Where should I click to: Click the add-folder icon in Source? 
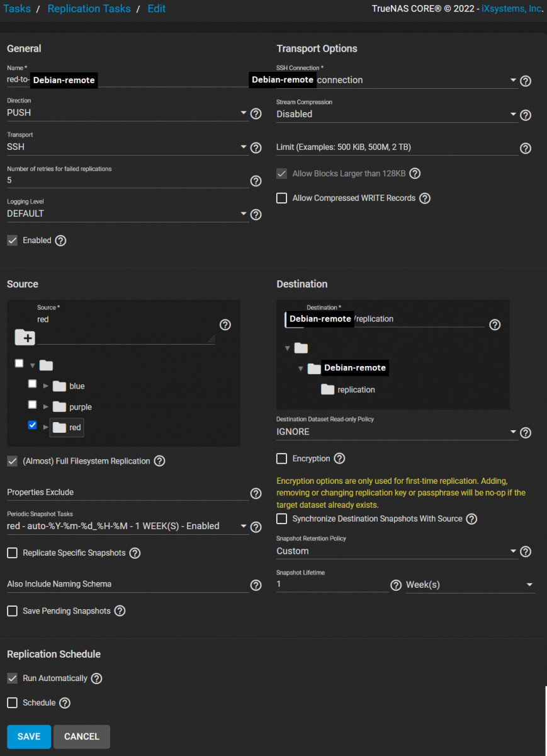pyautogui.click(x=25, y=337)
